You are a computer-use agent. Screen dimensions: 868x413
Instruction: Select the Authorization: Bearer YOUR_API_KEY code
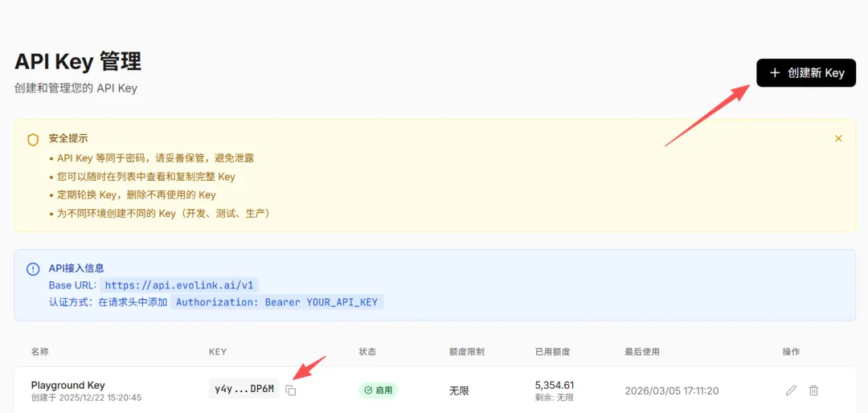tap(276, 302)
